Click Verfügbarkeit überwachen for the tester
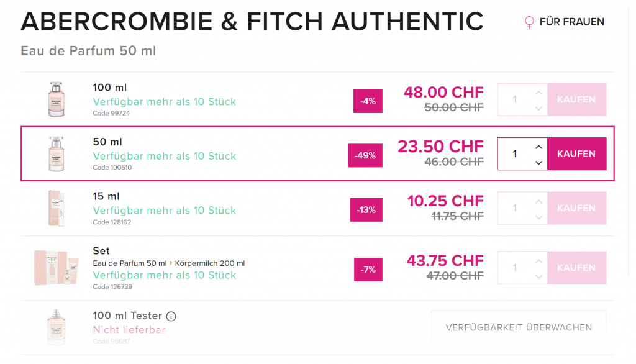Viewport: 636px width, 364px height. (519, 327)
